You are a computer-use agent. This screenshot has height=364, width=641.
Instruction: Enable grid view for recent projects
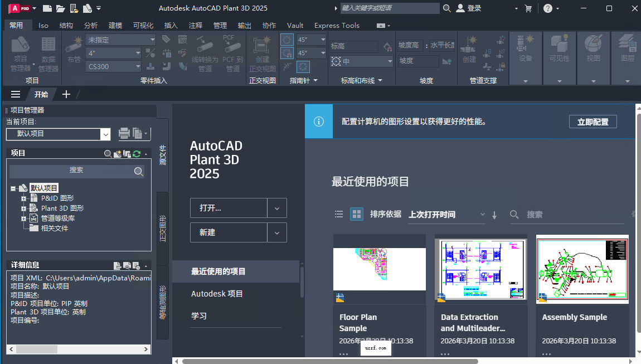(356, 213)
